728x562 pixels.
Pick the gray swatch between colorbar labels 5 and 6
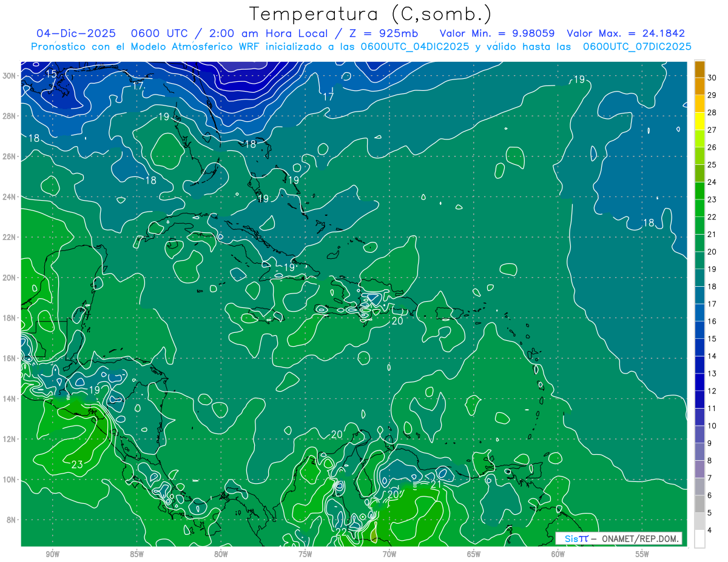click(699, 504)
